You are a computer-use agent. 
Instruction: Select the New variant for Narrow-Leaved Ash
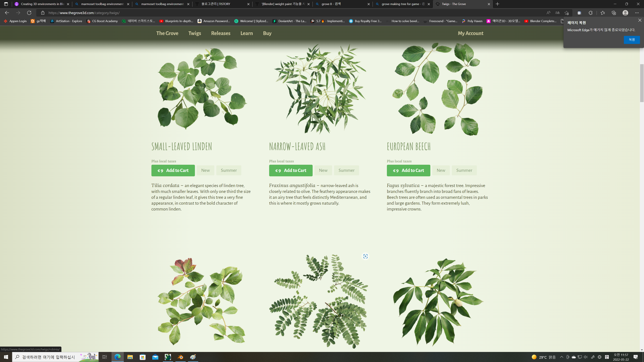(x=323, y=170)
